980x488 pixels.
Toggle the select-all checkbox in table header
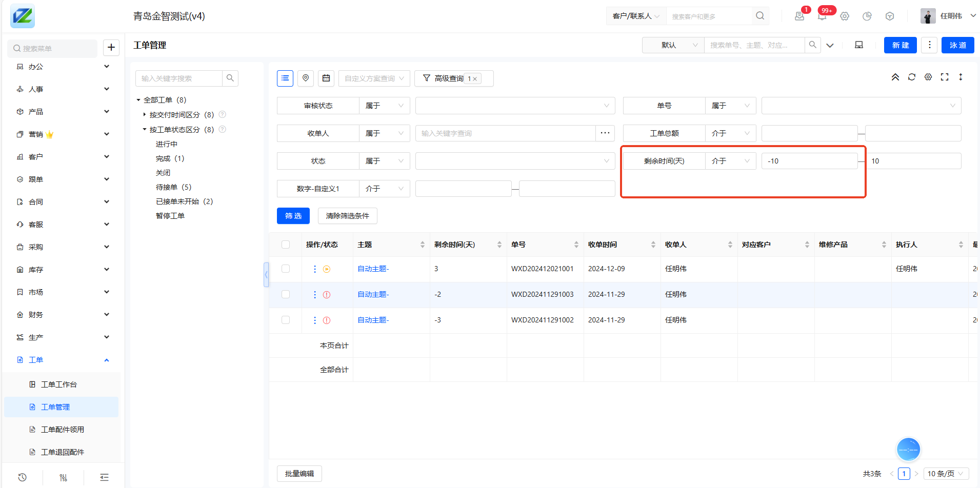pos(286,245)
